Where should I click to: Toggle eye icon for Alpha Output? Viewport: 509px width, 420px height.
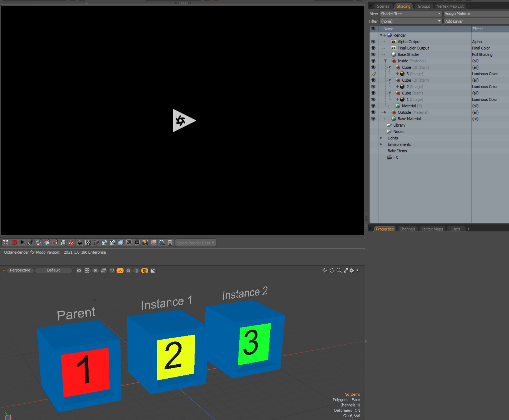pyautogui.click(x=373, y=42)
